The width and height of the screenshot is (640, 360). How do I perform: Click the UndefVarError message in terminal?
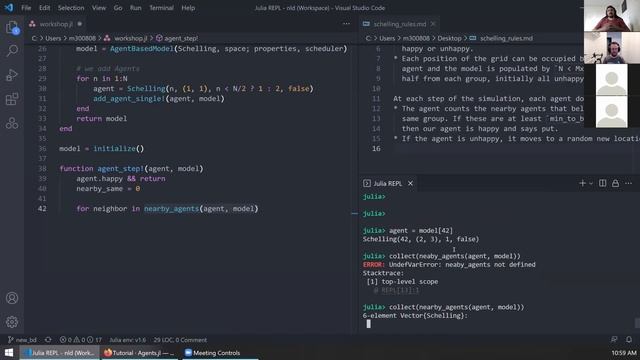click(x=462, y=264)
